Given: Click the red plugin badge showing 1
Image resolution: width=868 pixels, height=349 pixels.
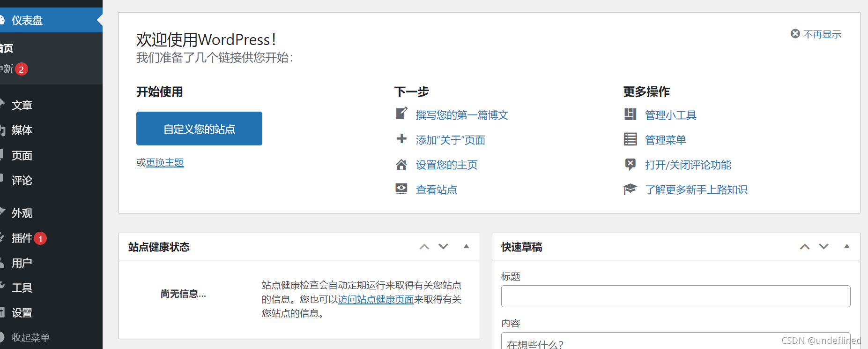Looking at the screenshot, I should coord(41,239).
